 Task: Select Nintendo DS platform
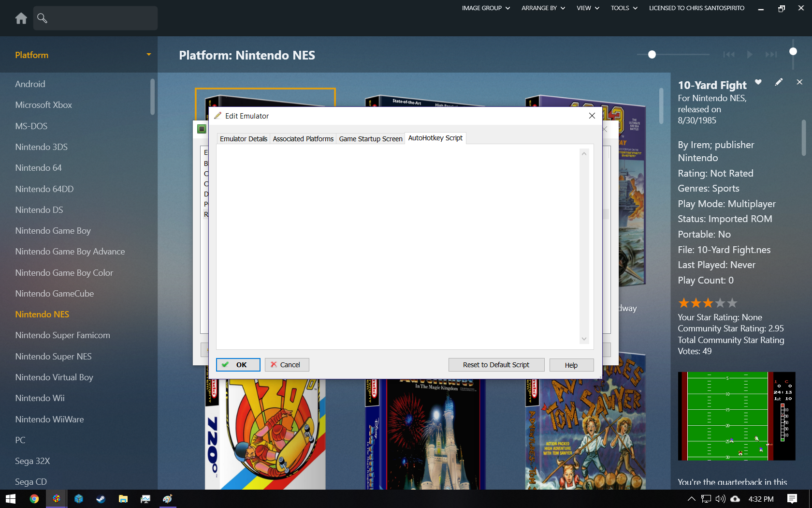click(x=39, y=210)
